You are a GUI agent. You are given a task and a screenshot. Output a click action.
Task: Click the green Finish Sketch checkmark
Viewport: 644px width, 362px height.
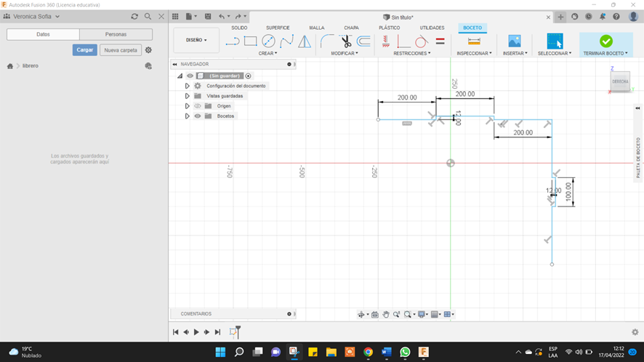tap(605, 41)
